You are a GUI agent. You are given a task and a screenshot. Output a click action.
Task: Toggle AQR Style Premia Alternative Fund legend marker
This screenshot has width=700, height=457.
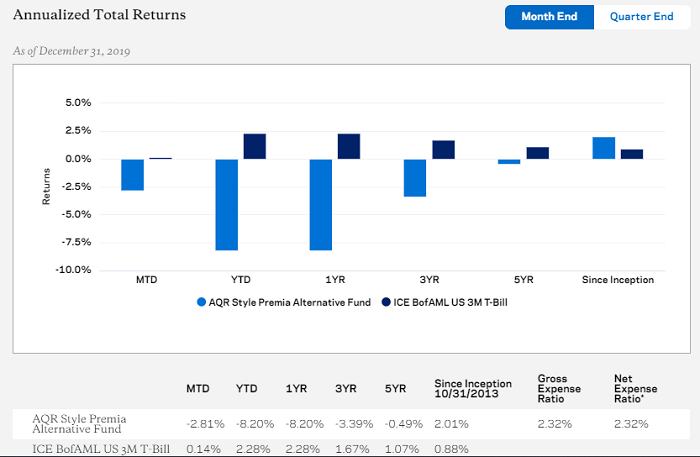[x=201, y=302]
